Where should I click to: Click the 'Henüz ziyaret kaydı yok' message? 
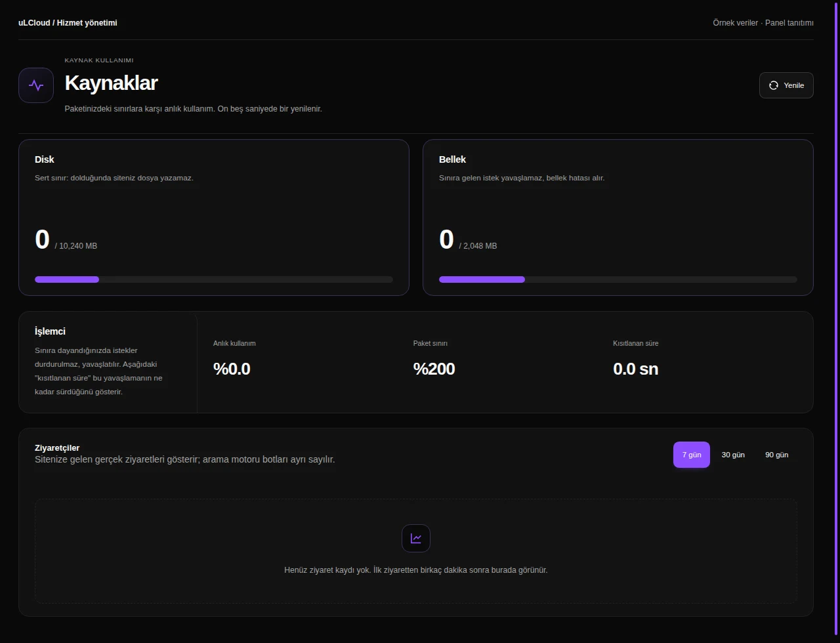[x=416, y=570]
